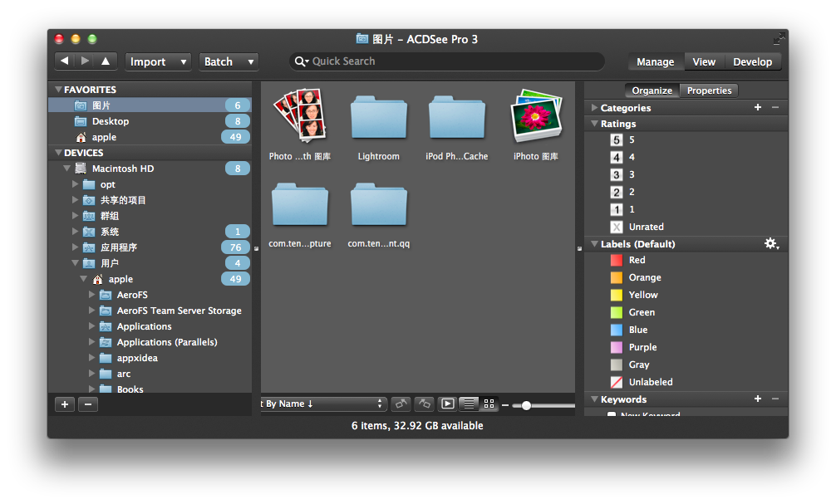
Task: Select the AeroFS Team Server Storage folder
Action: 150,311
